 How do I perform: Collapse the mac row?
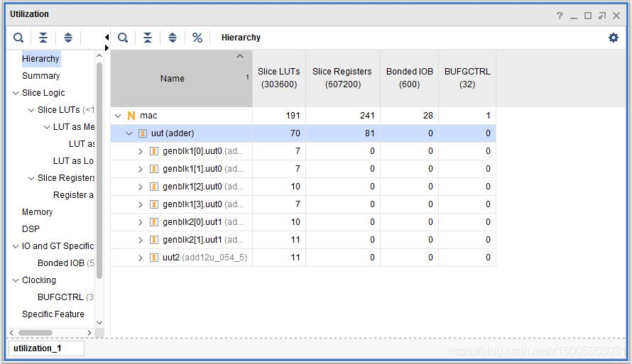coord(118,116)
